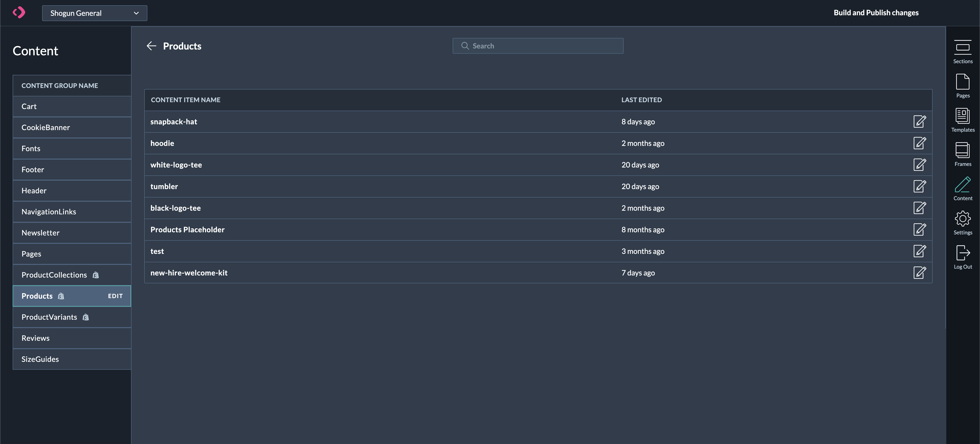Select the NavigationLinks content group
Viewport: 980px width, 444px height.
click(49, 212)
